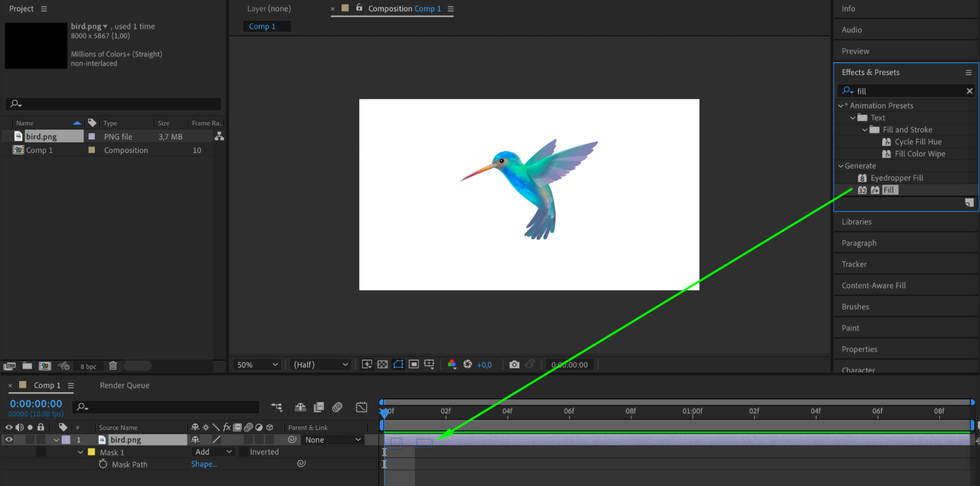The height and width of the screenshot is (486, 980).
Task: Switch to the Render Queue tab
Action: (x=125, y=386)
